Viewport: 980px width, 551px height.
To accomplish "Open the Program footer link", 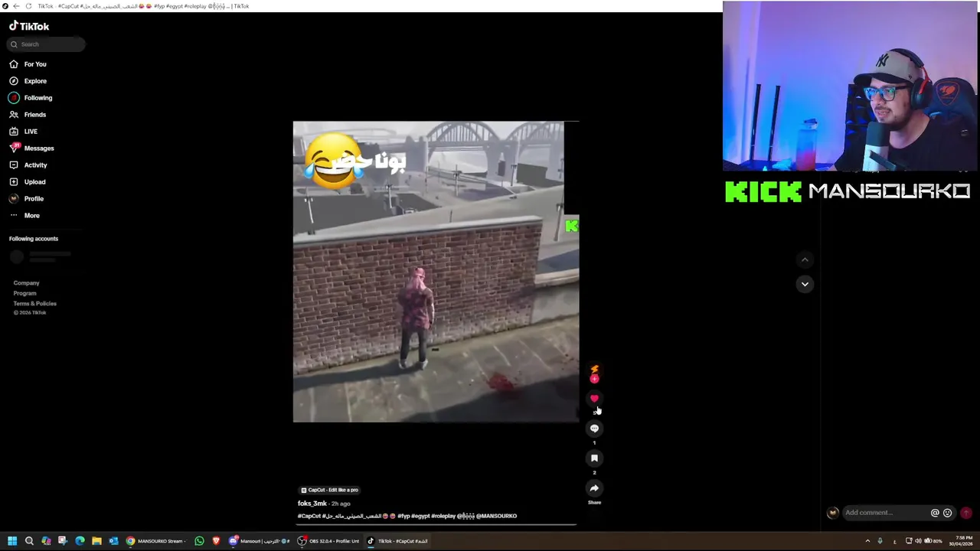I will tap(24, 293).
